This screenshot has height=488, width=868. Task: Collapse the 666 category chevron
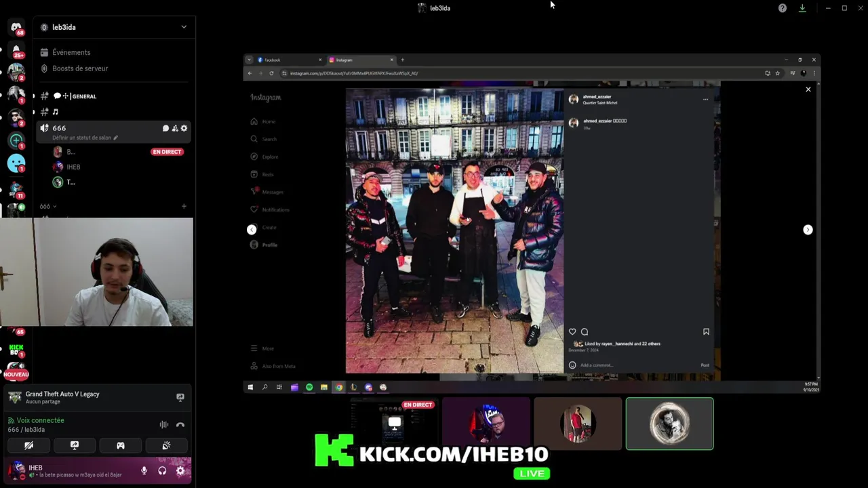click(x=54, y=206)
